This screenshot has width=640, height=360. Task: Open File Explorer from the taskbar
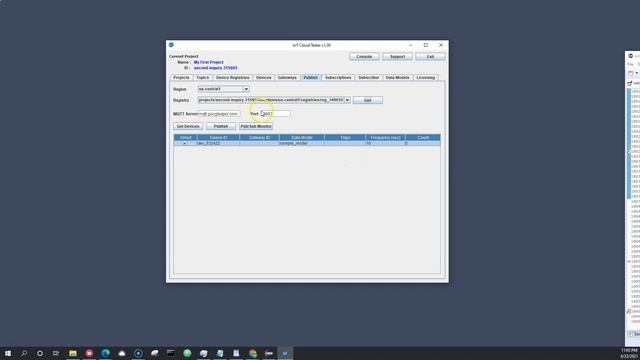click(x=73, y=353)
